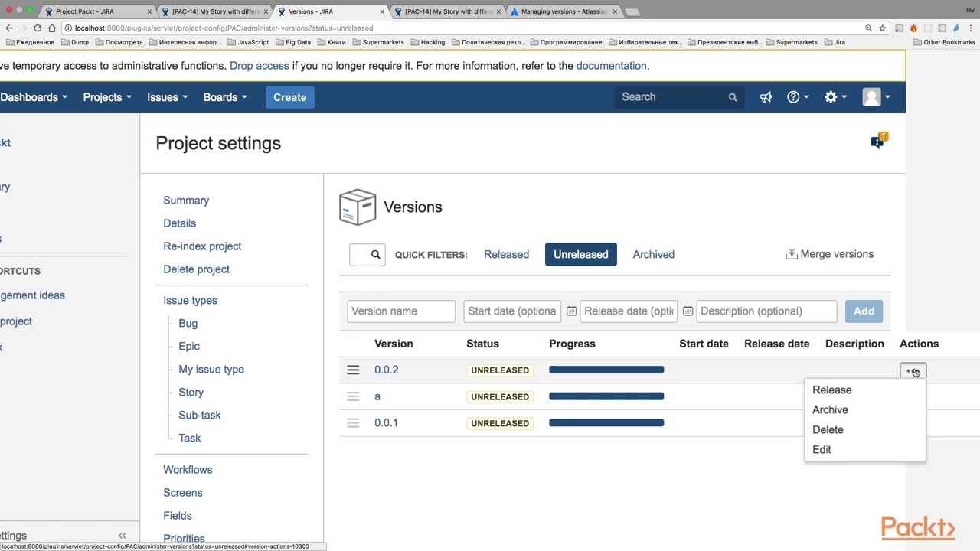Click the Versions package icon
980x551 pixels.
pos(358,207)
